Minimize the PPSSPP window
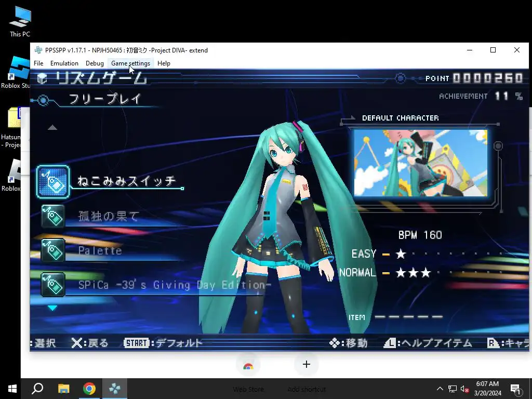 pyautogui.click(x=470, y=50)
